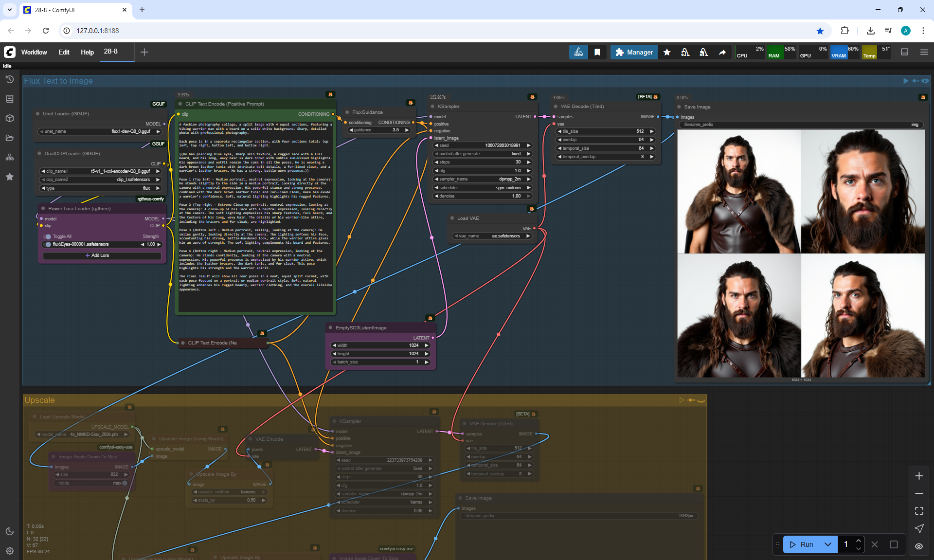Expand the Run button dropdown arrow
Screen dimensions: 934x560
click(x=827, y=544)
